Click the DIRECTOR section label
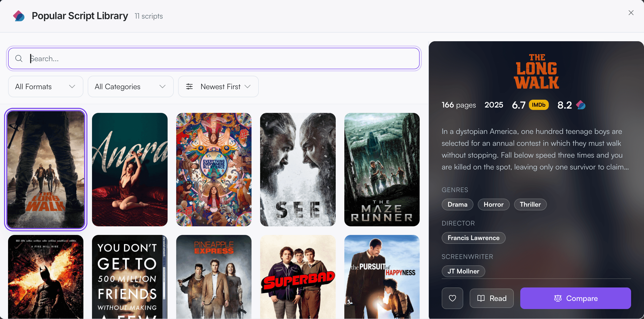The height and width of the screenshot is (319, 644). tap(458, 223)
